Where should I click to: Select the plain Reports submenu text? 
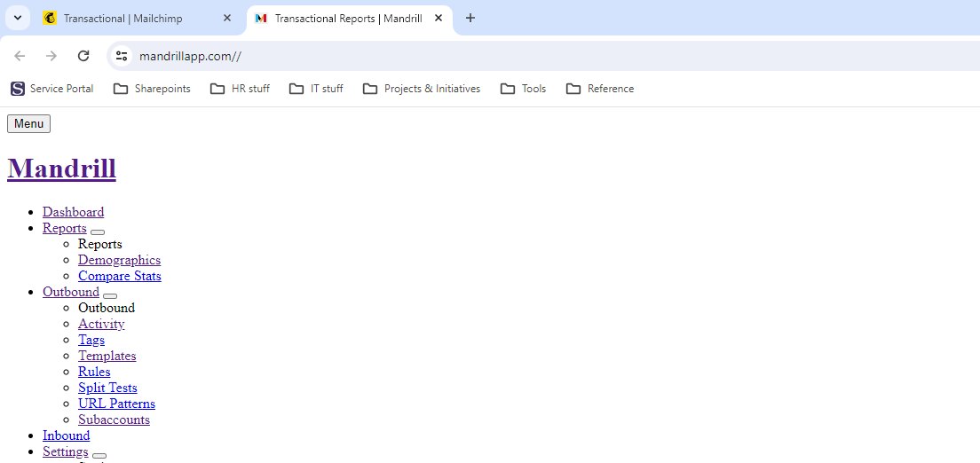click(100, 244)
